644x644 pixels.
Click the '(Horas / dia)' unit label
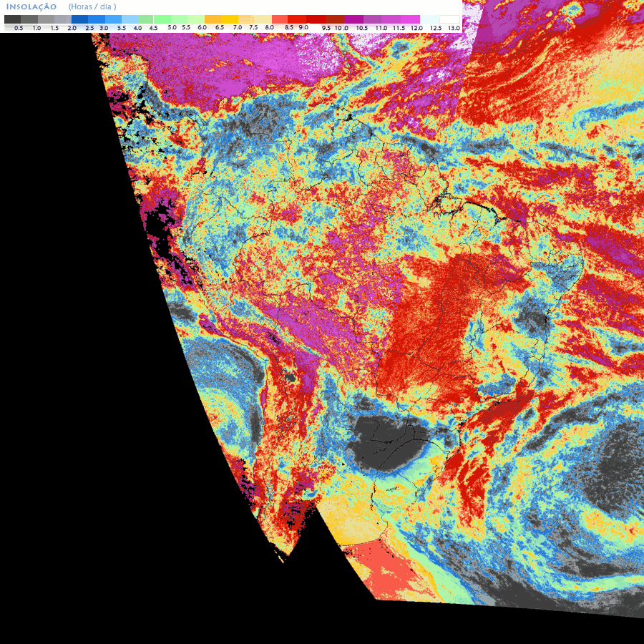pyautogui.click(x=92, y=6)
